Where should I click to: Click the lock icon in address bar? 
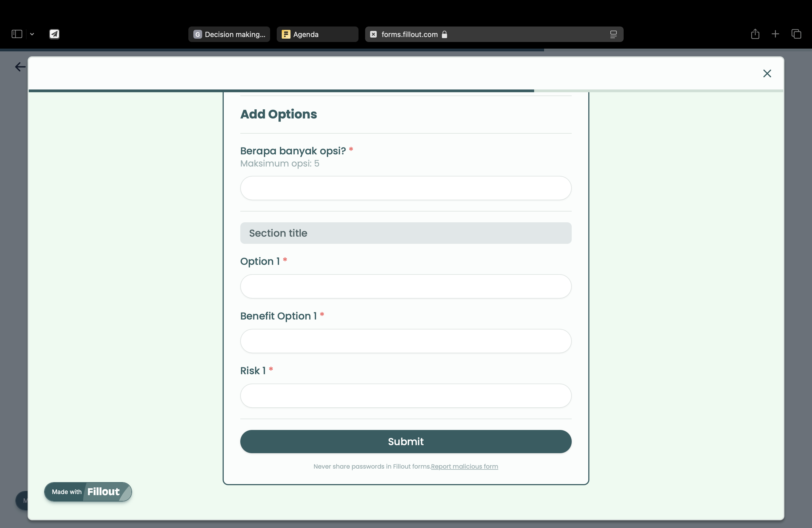pyautogui.click(x=444, y=34)
